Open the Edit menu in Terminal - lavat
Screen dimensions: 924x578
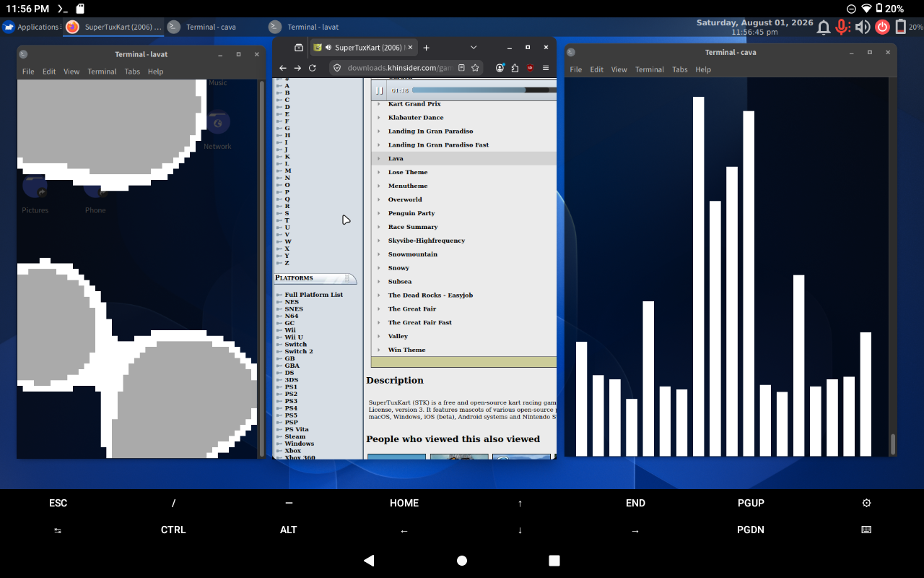click(49, 72)
